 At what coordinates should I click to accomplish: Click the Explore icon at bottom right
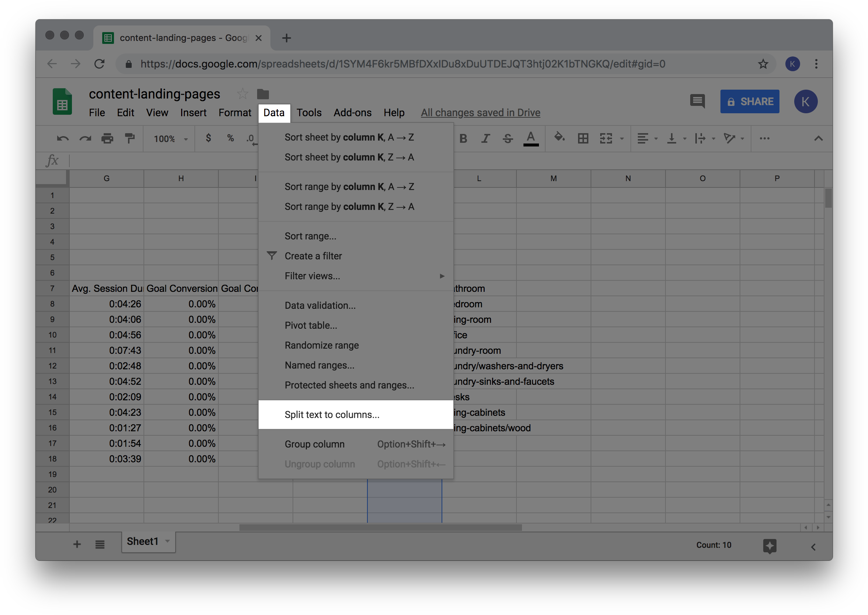tap(770, 546)
